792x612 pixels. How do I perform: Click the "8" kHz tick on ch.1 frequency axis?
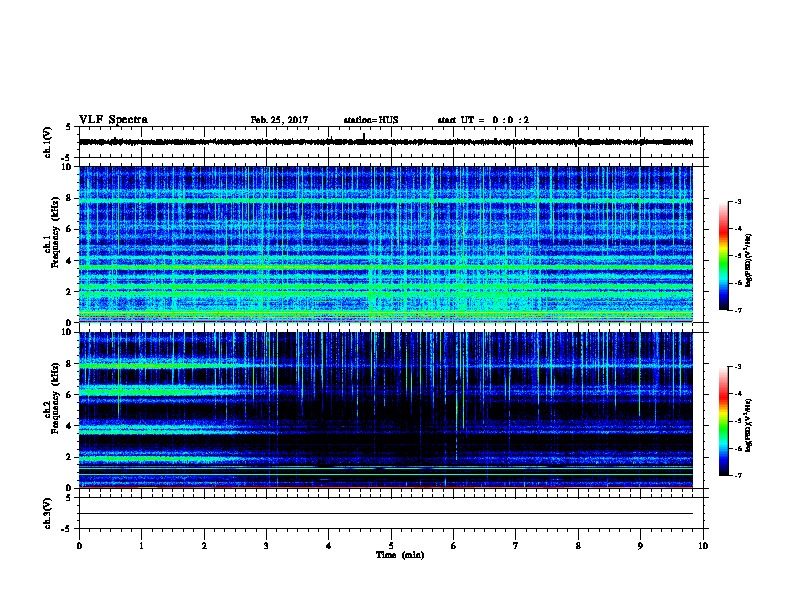pos(69,198)
